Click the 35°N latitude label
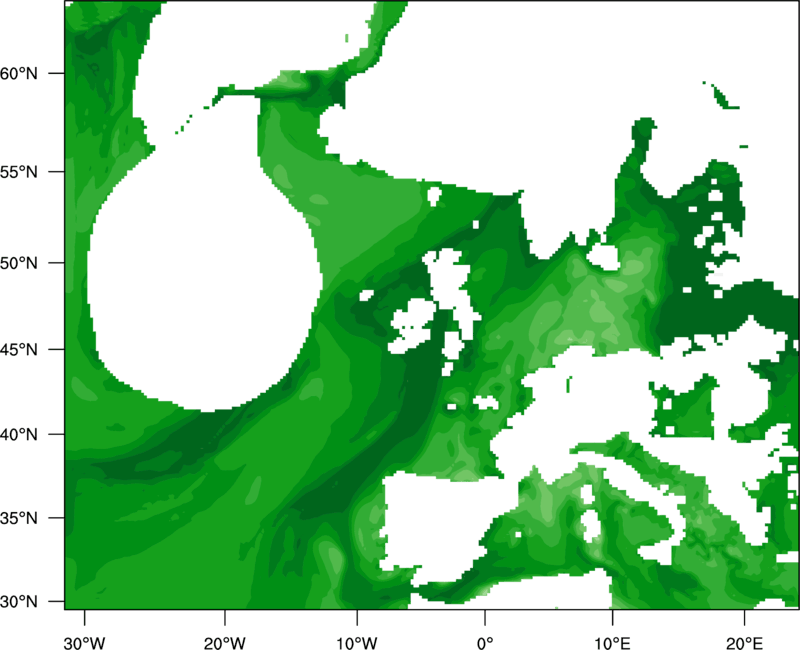 click(x=19, y=518)
